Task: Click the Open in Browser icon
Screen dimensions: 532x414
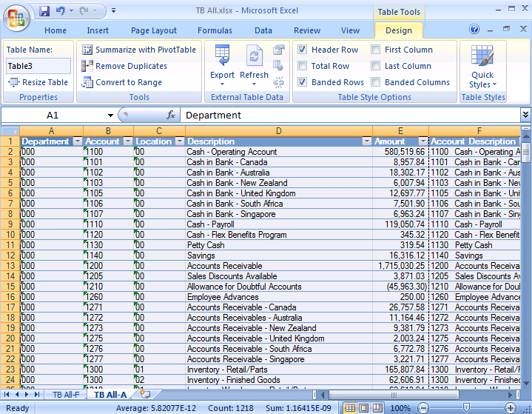Action: click(x=279, y=66)
